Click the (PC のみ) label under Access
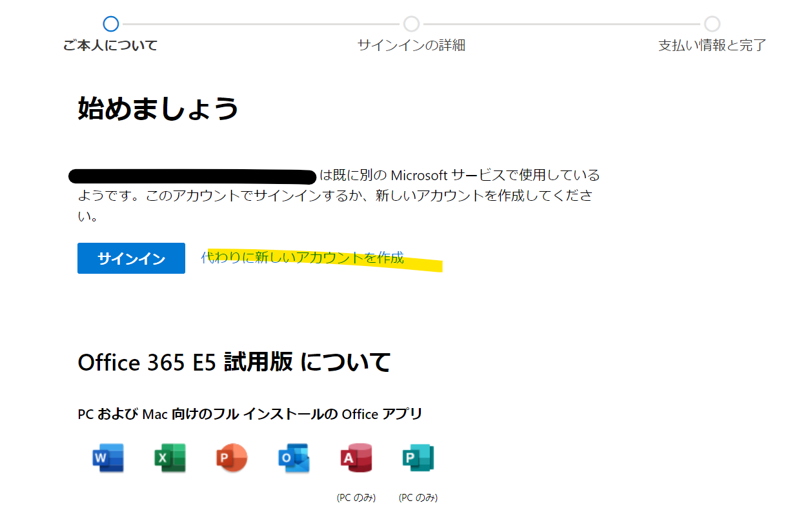Viewport: 812px width, 512px height. [x=356, y=498]
